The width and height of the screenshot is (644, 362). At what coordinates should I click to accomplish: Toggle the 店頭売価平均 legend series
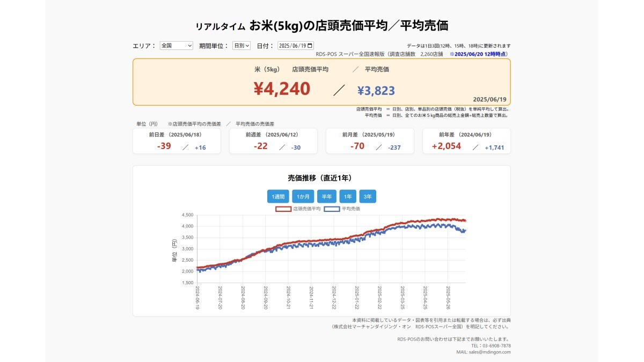coord(306,209)
